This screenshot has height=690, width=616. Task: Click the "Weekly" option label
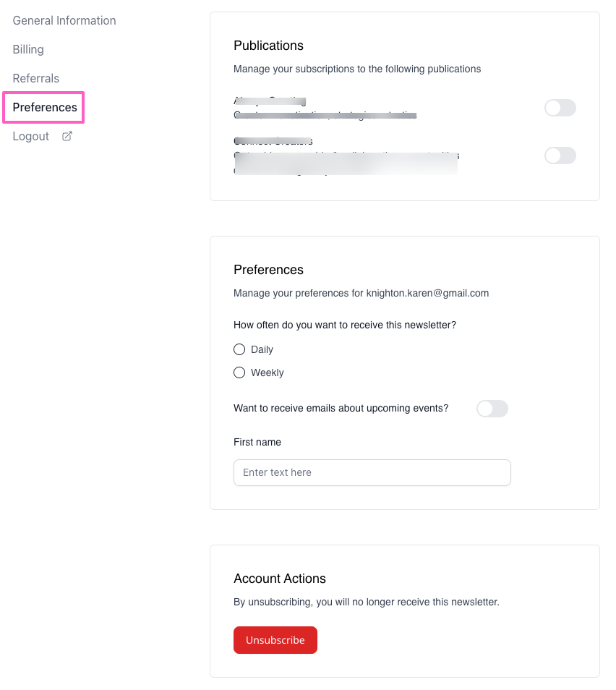tap(268, 372)
